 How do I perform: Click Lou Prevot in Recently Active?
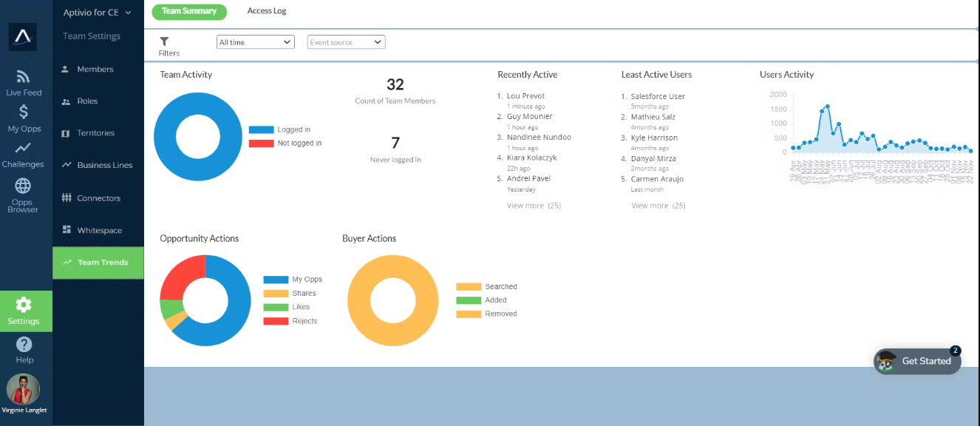(x=525, y=96)
